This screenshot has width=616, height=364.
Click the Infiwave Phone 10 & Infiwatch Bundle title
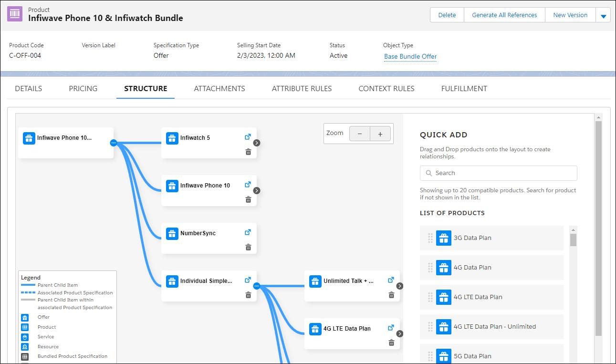pos(105,19)
